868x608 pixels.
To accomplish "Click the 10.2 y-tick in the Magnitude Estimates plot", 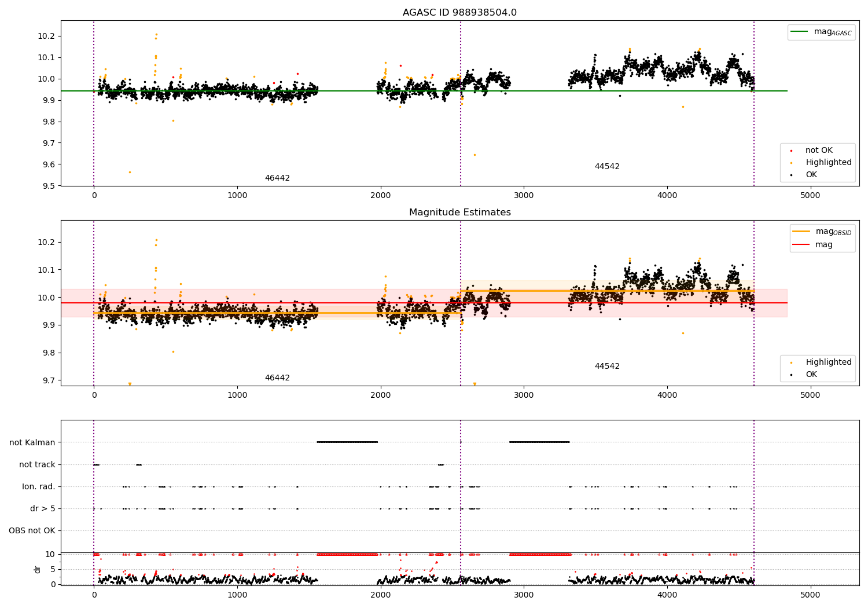I will pyautogui.click(x=47, y=242).
